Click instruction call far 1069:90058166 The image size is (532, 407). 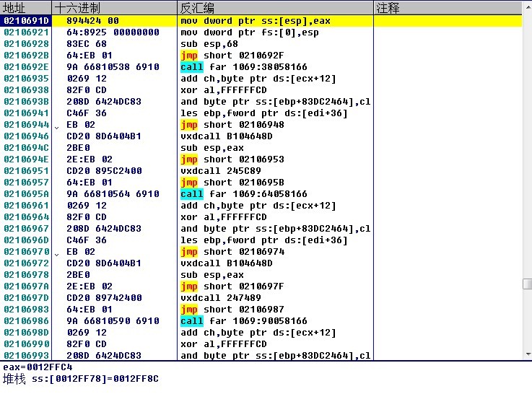point(244,320)
